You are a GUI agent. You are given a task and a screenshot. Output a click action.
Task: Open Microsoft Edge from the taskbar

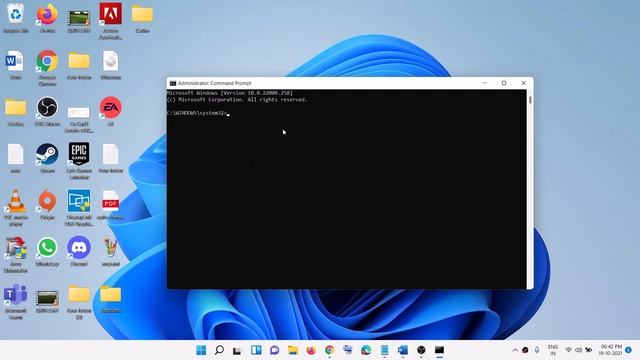366,350
